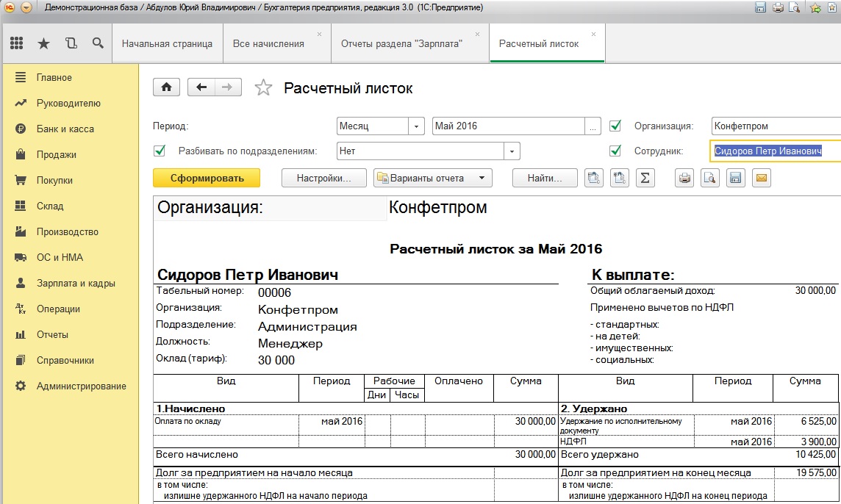Click the 10 425,00 total withheld value
This screenshot has width=841, height=504.
[x=816, y=455]
